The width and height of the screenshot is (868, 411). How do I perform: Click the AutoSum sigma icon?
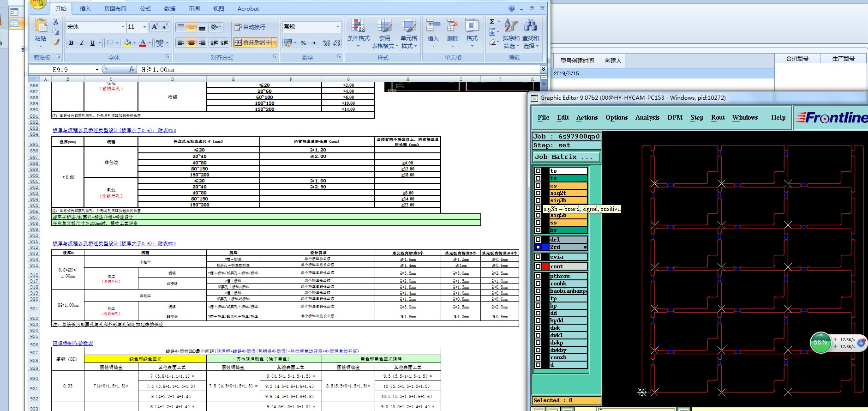pos(492,22)
